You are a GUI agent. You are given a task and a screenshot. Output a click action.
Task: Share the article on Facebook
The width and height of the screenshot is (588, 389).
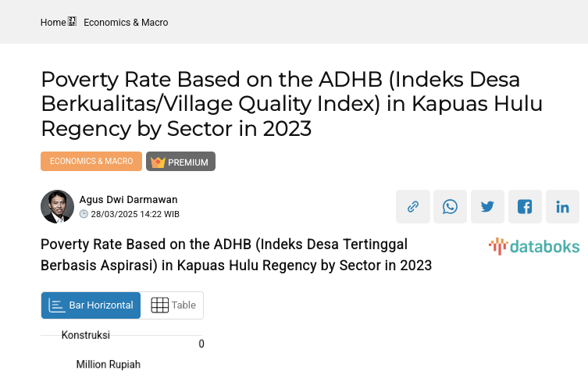pos(525,207)
